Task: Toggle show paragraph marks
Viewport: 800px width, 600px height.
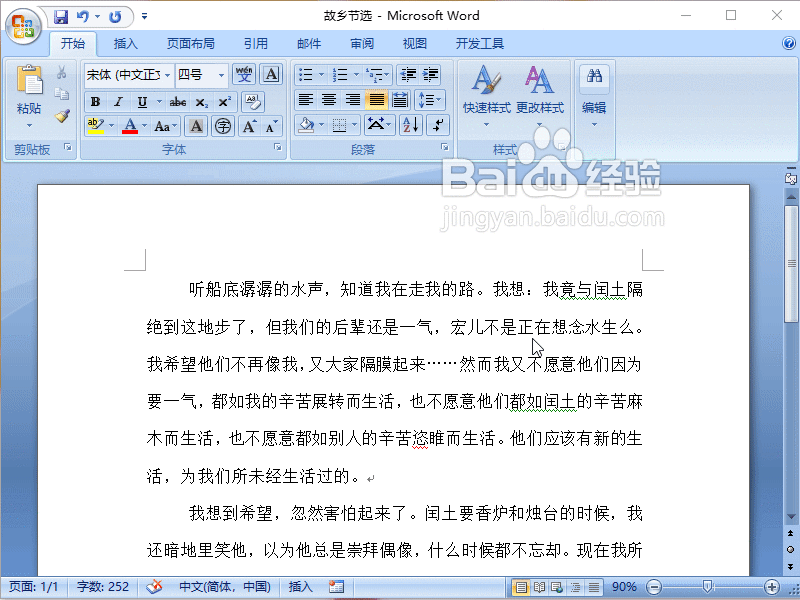Action: 438,125
